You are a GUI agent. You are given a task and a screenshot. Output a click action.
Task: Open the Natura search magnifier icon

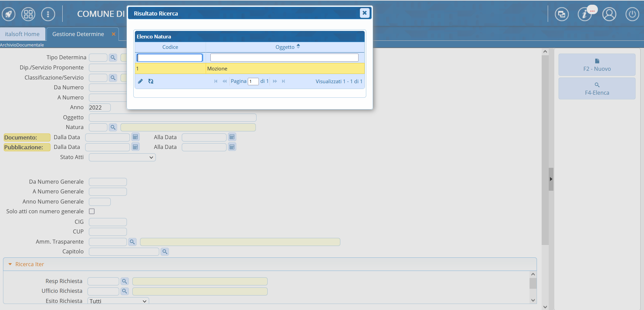coord(113,127)
